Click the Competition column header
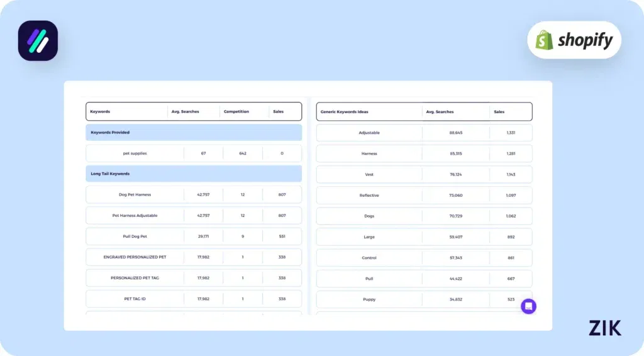The image size is (644, 356). 236,111
